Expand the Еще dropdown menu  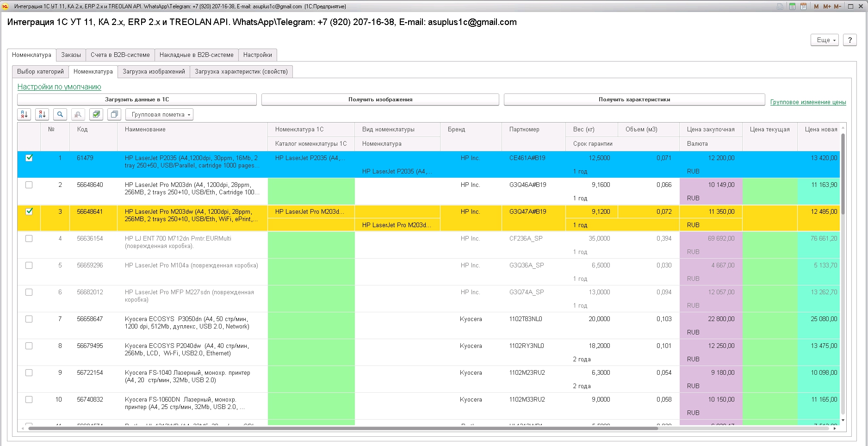(825, 40)
